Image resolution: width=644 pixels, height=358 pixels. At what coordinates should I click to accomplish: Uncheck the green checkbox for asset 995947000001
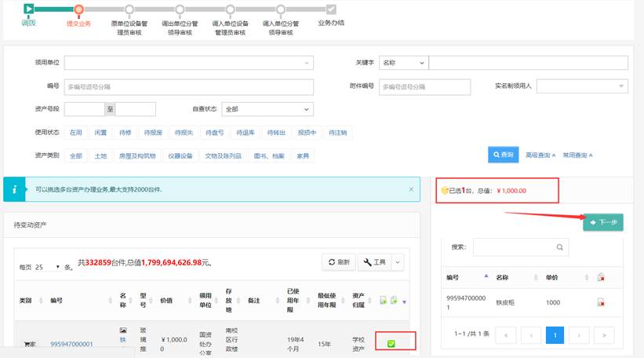391,343
